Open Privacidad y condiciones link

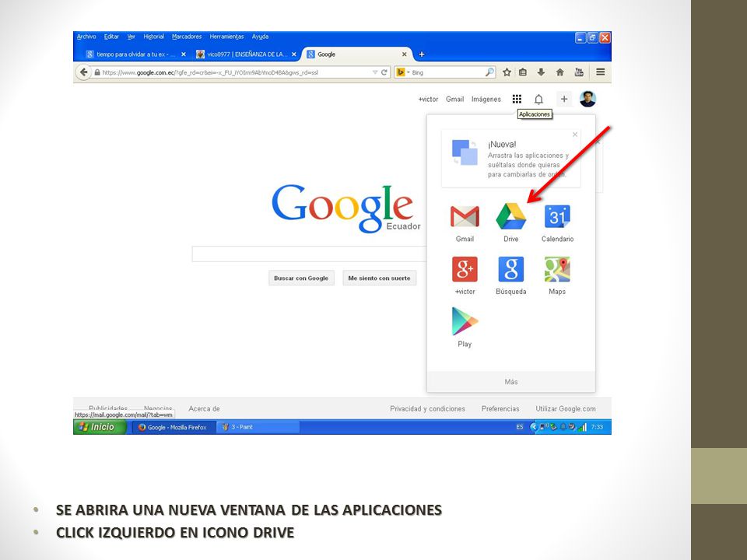point(427,408)
